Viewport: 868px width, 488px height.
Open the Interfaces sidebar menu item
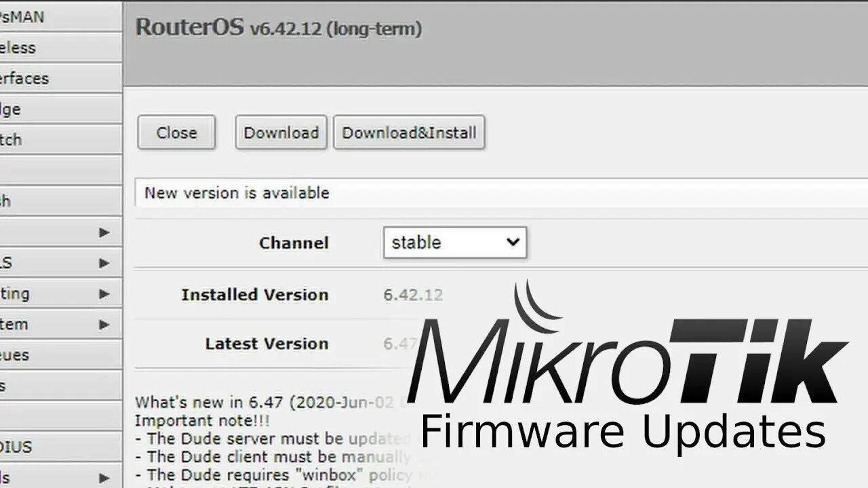coord(60,78)
